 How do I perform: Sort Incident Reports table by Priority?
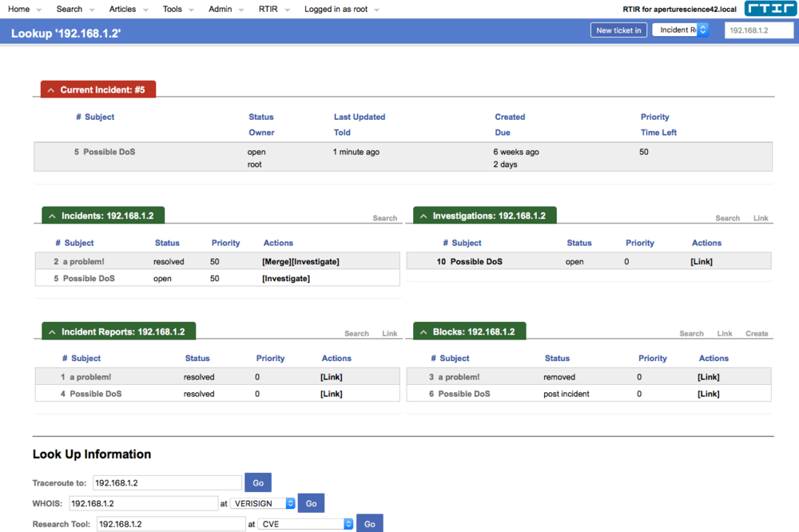click(x=270, y=358)
